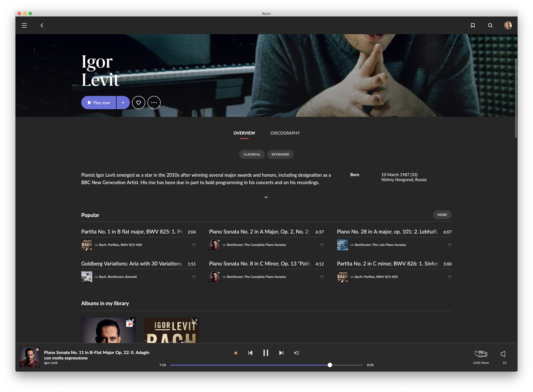Open now playing track title Piano Sonata No. 11
Viewport: 533px width, 392px height.
point(97,355)
